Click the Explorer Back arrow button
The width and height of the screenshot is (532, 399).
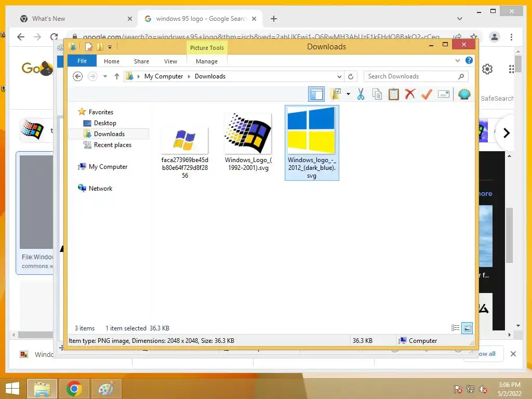pyautogui.click(x=78, y=76)
